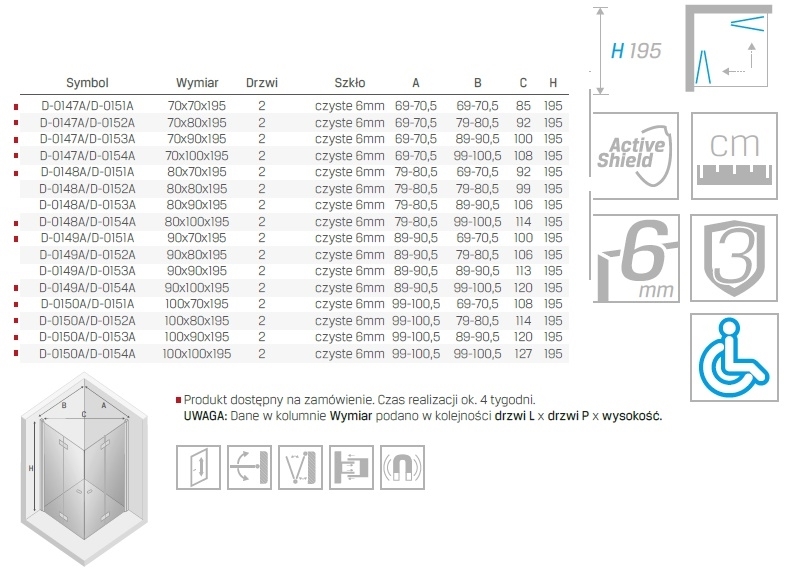Click the Szkło column header
805x585 pixels.
[x=350, y=84]
